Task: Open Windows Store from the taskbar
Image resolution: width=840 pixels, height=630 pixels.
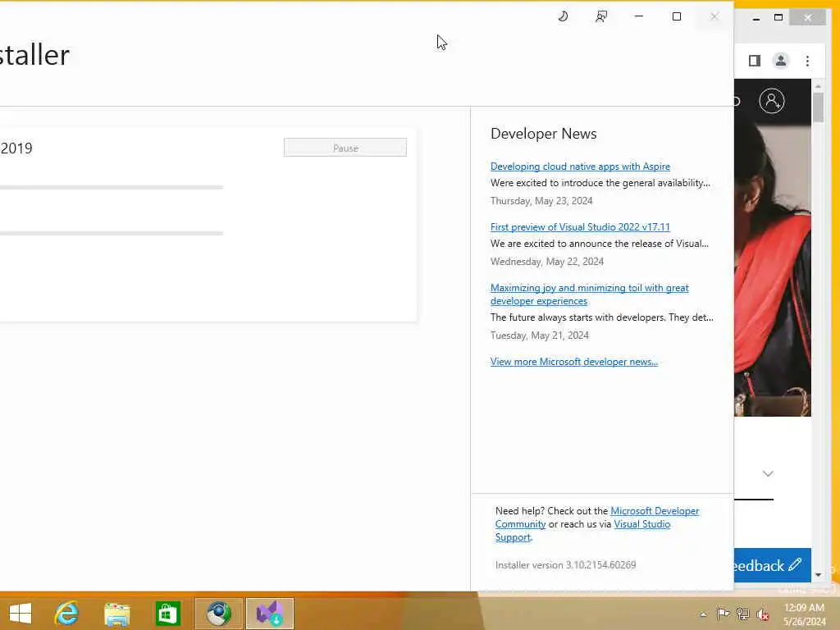Action: (167, 614)
